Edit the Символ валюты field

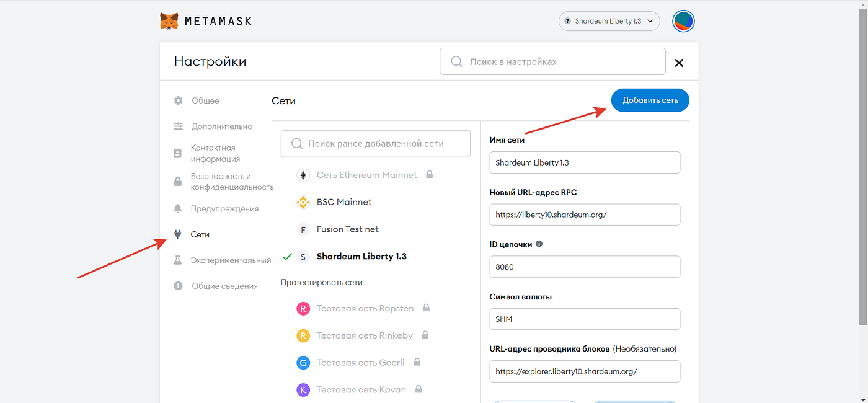(x=585, y=319)
